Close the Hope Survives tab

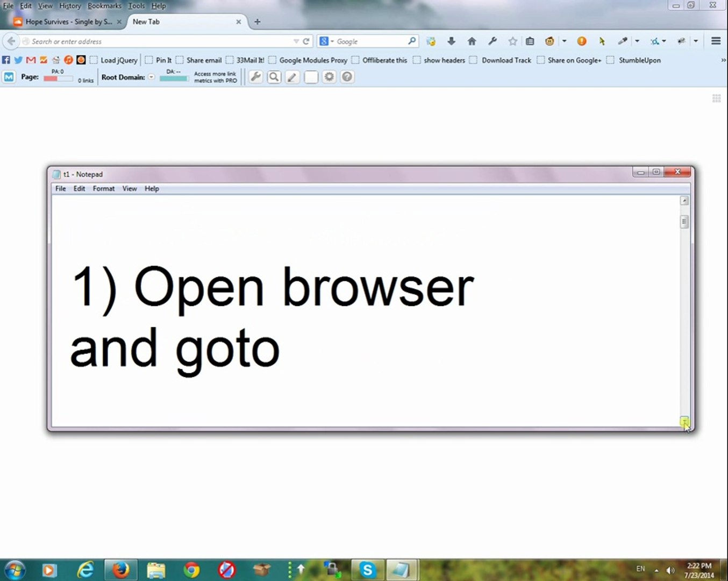point(119,22)
